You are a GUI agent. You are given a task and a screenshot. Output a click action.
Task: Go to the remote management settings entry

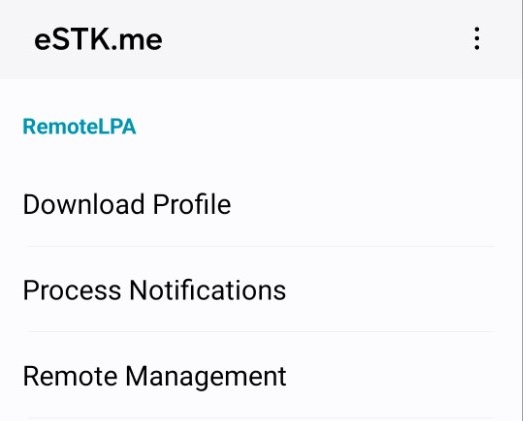261,375
